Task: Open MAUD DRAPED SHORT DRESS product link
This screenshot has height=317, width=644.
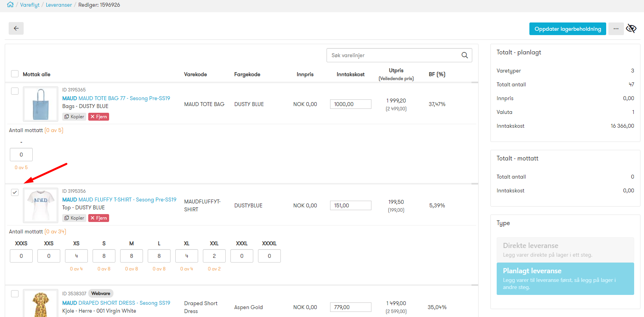Action: click(x=116, y=303)
